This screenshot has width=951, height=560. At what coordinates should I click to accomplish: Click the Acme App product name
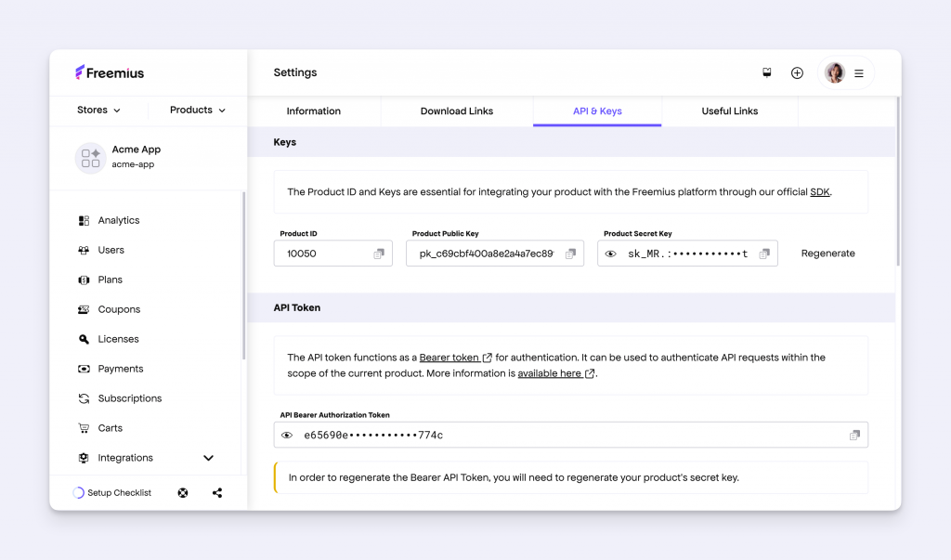136,150
